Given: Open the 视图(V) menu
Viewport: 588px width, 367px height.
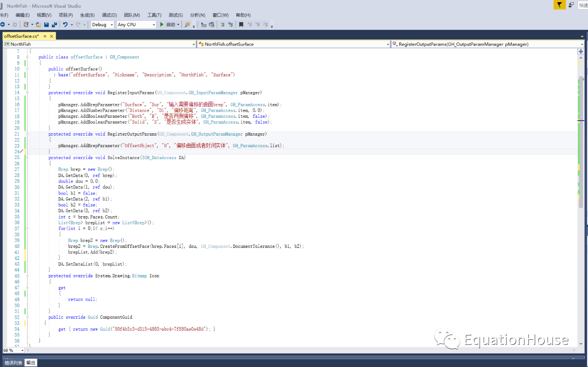Looking at the screenshot, I should pos(44,15).
